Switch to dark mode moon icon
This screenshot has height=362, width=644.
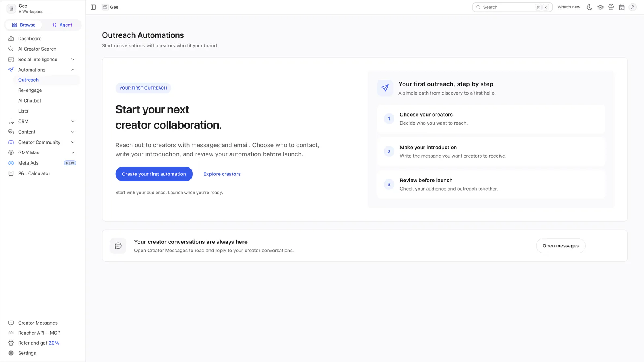point(590,7)
